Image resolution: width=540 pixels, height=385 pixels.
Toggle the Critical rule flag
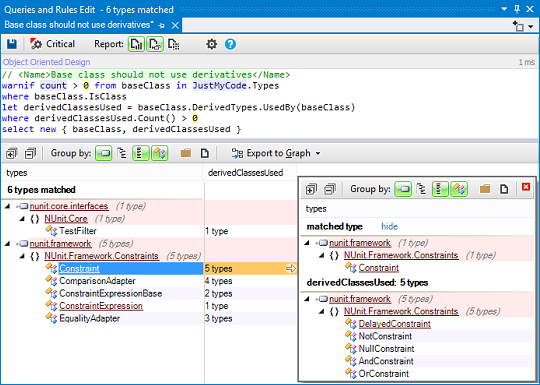tap(52, 44)
